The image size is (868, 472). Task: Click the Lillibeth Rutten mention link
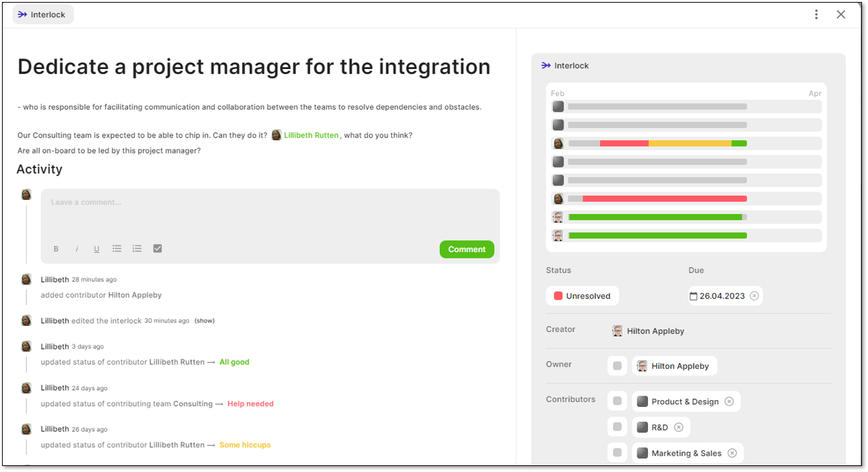point(311,135)
